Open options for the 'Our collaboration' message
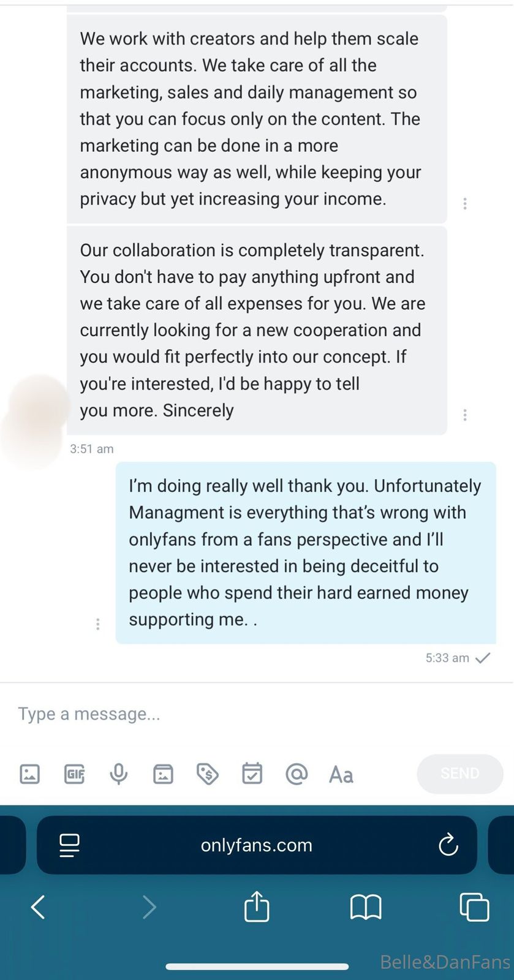This screenshot has height=980, width=514. (465, 415)
